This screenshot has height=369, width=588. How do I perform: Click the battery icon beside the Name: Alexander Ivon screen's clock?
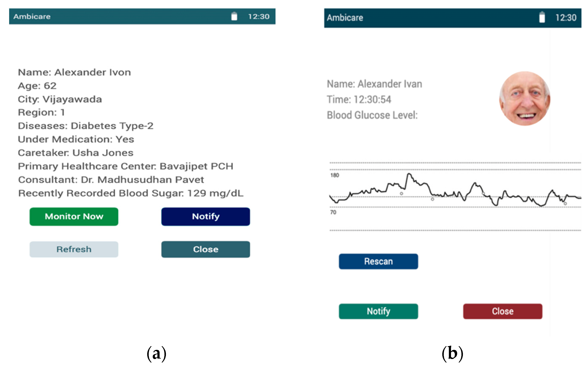(x=234, y=16)
